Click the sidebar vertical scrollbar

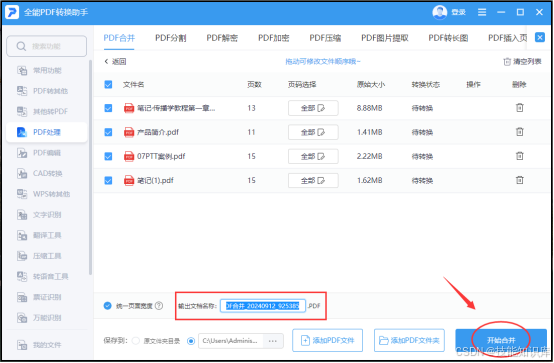pos(90,168)
